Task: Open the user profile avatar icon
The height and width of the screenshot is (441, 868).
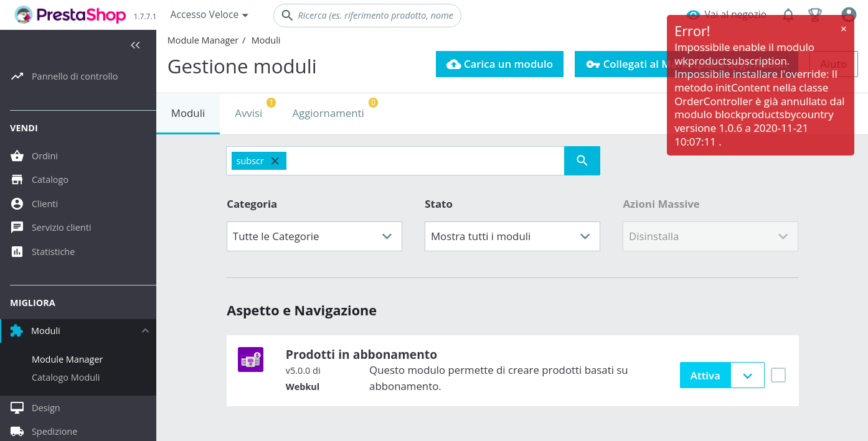Action: (849, 15)
